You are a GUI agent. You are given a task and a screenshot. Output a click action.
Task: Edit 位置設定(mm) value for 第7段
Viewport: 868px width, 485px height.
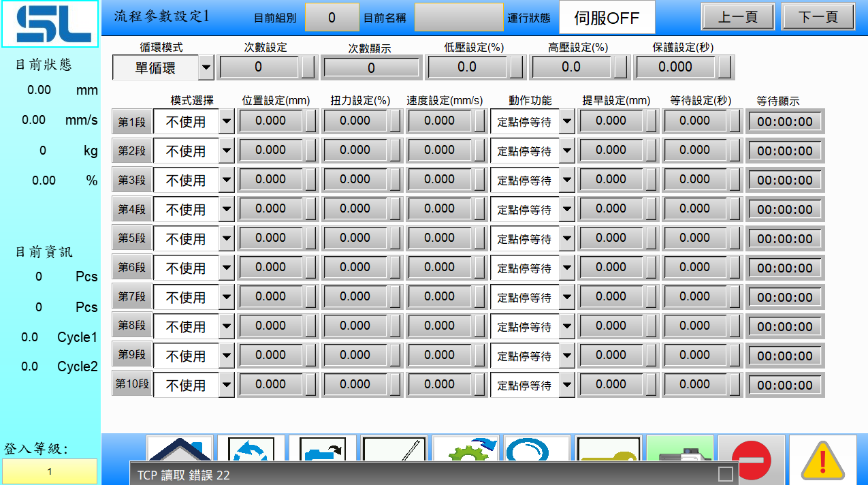tap(270, 297)
